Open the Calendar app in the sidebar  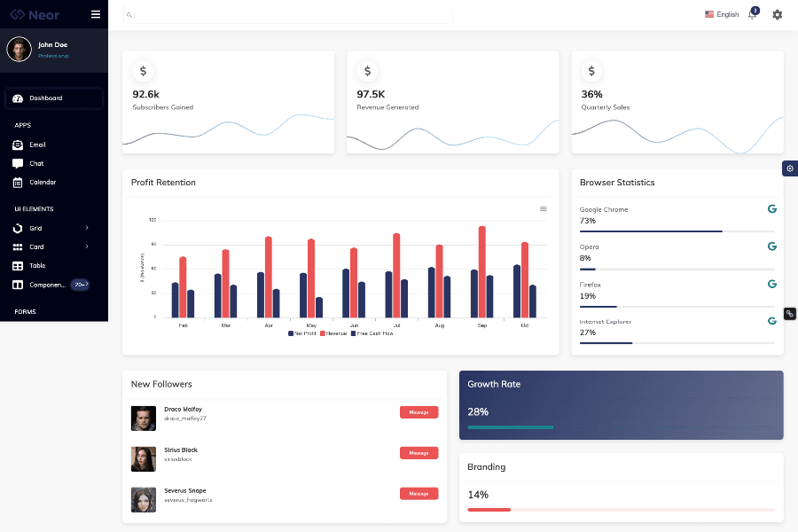[43, 183]
